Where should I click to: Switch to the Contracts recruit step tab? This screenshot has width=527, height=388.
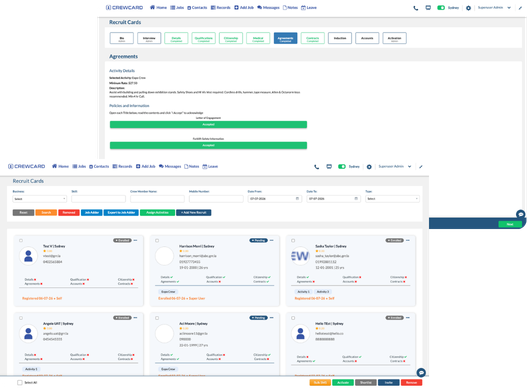[x=313, y=38]
